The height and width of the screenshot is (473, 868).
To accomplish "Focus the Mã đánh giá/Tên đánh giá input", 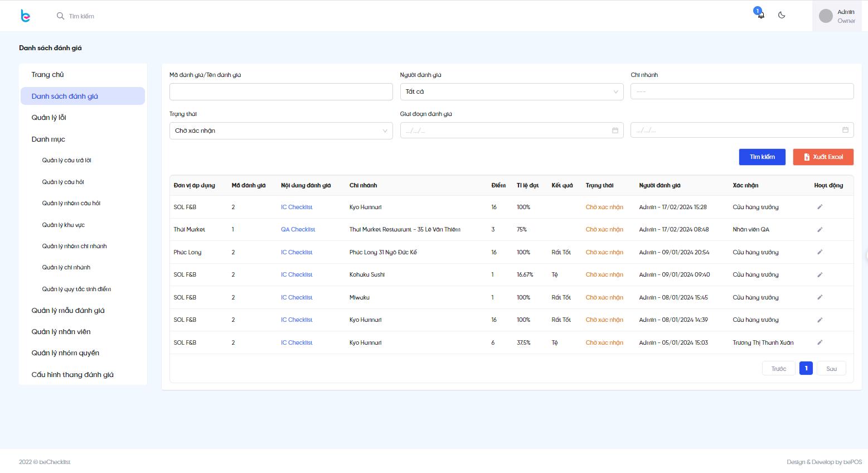I will coord(281,92).
